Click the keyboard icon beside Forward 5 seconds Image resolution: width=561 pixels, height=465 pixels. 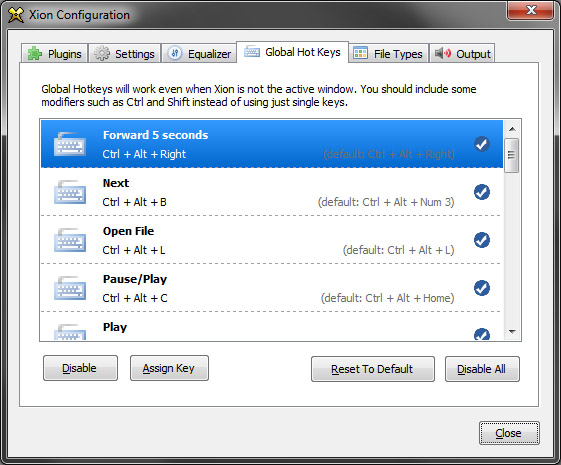coord(70,144)
